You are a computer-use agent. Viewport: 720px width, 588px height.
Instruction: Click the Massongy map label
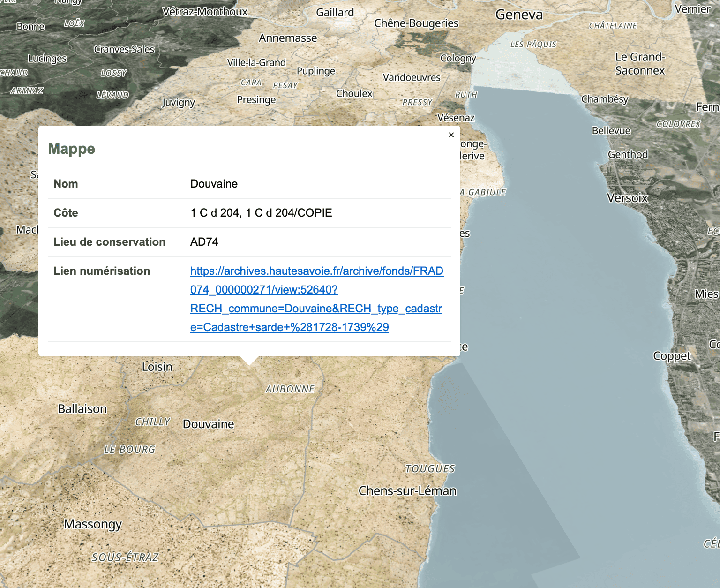[x=93, y=524]
